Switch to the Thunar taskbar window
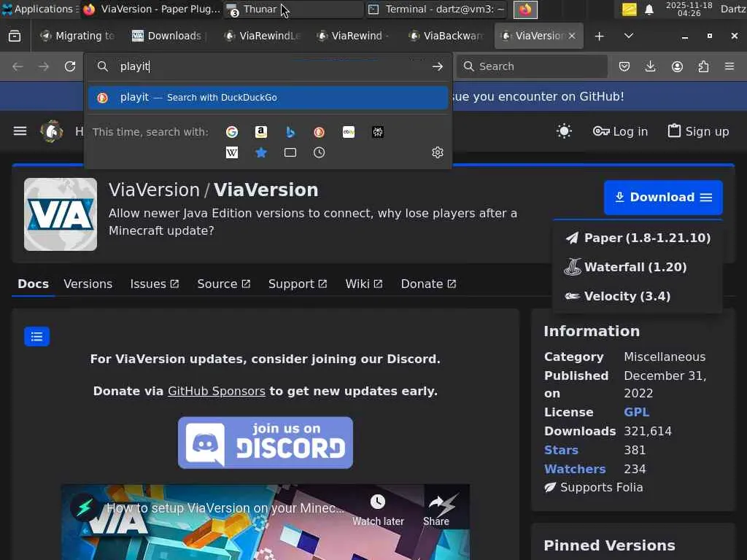The height and width of the screenshot is (560, 747). pyautogui.click(x=294, y=9)
